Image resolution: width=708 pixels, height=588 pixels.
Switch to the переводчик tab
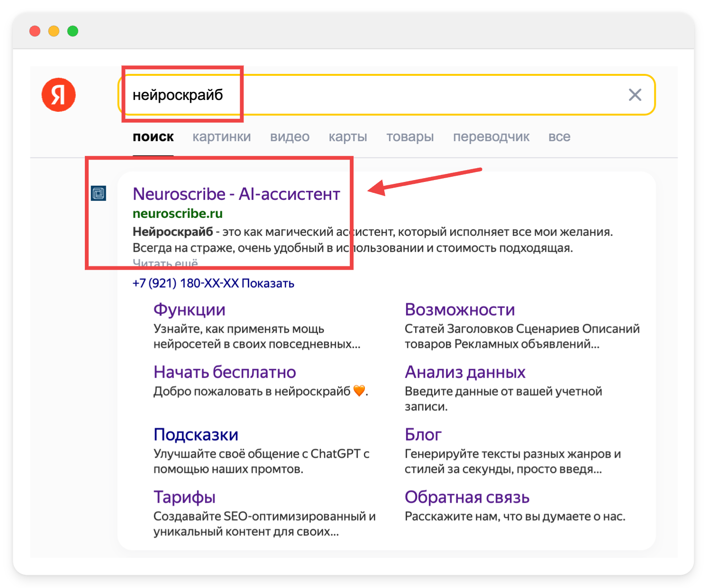[x=491, y=137]
